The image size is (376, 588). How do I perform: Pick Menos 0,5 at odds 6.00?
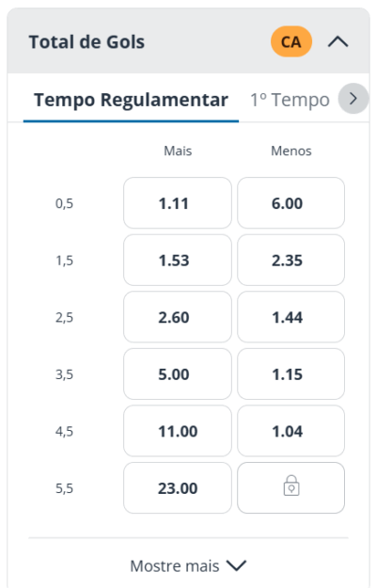pyautogui.click(x=291, y=203)
